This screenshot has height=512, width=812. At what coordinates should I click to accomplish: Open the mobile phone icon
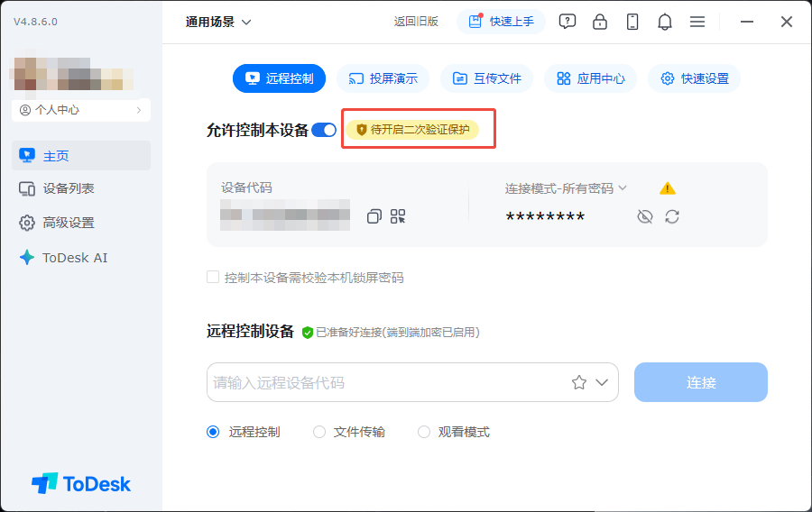pos(632,22)
